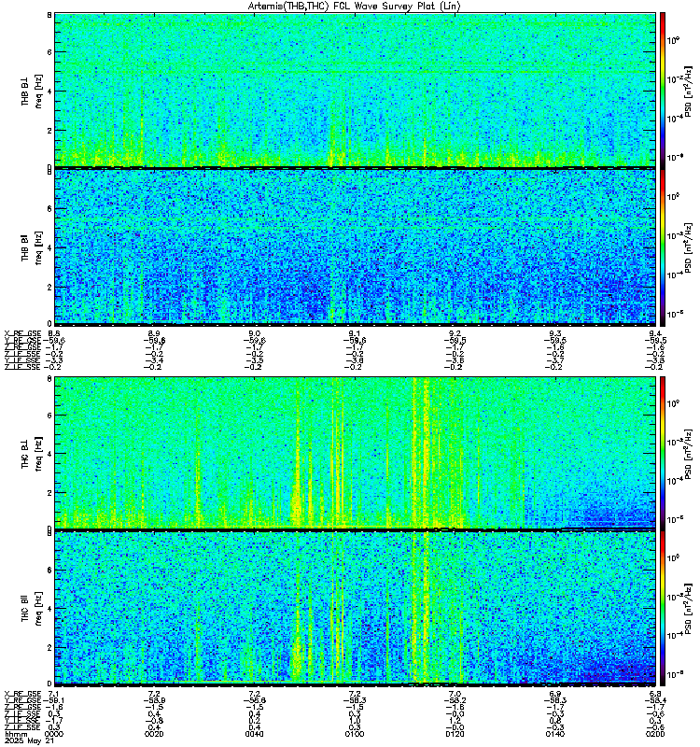Click the 'THB B∥ freq [Hz]' axis label
700x747 pixels.
[x=32, y=247]
